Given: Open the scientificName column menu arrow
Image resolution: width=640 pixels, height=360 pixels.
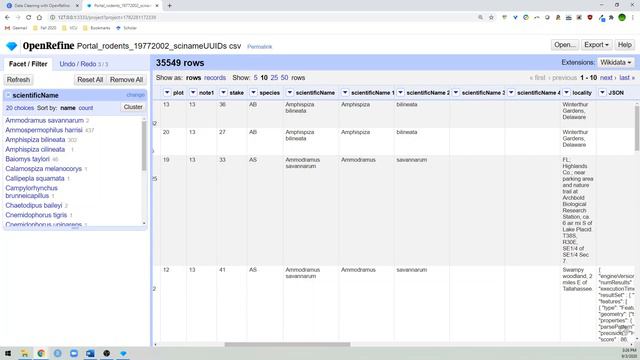Looking at the screenshot, I should [x=290, y=93].
